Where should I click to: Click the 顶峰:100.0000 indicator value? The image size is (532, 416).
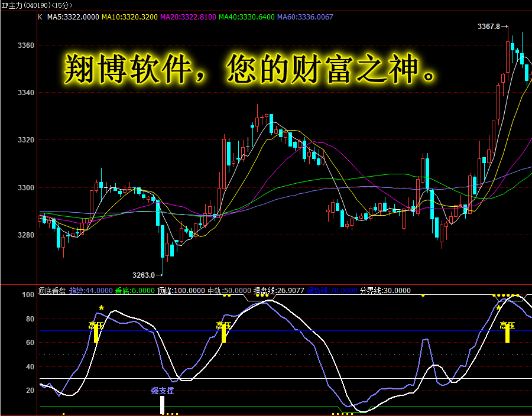point(181,291)
